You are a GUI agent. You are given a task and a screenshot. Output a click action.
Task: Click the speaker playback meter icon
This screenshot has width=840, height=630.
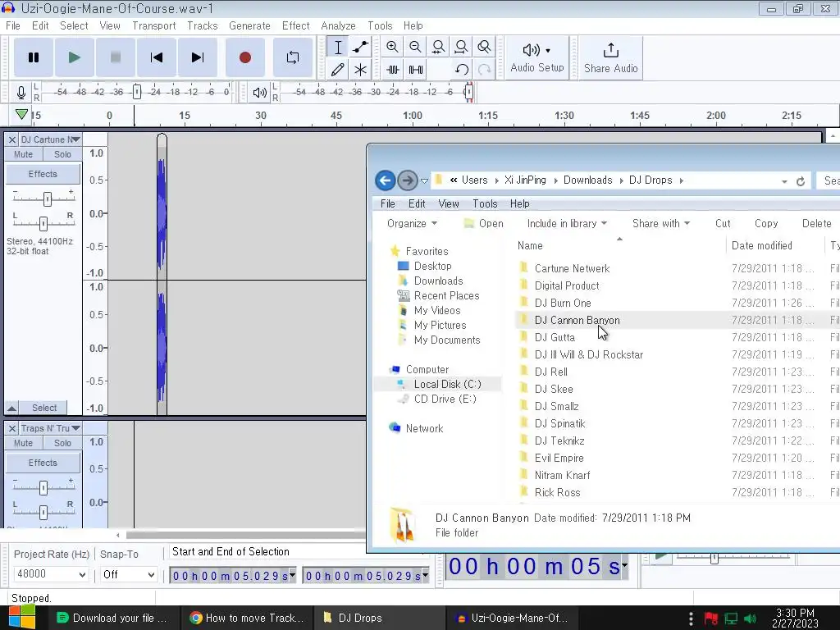[x=260, y=93]
